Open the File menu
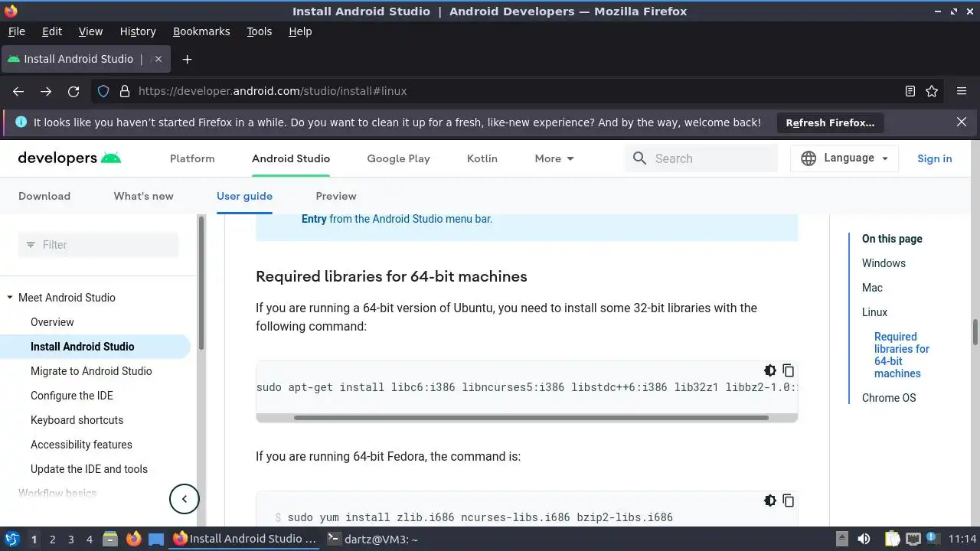980x551 pixels. 16,31
